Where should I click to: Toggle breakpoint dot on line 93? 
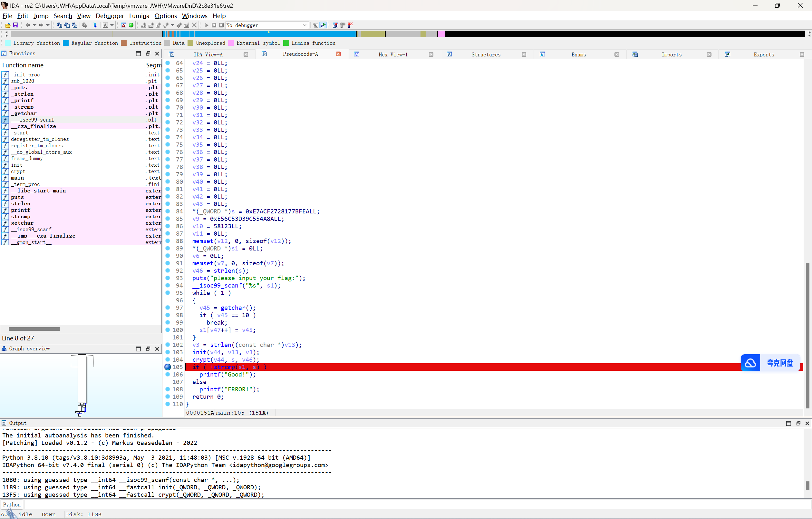(x=168, y=278)
